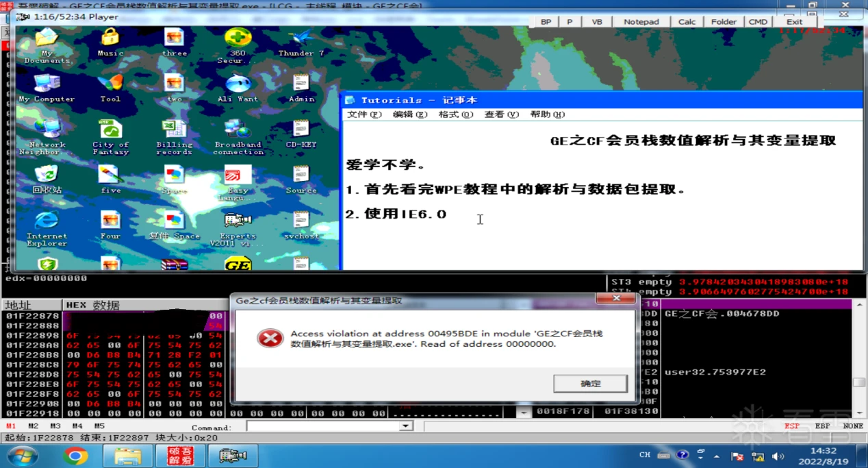Launch 360 Security desktop icon
This screenshot has height=468, width=868.
pyautogui.click(x=238, y=46)
